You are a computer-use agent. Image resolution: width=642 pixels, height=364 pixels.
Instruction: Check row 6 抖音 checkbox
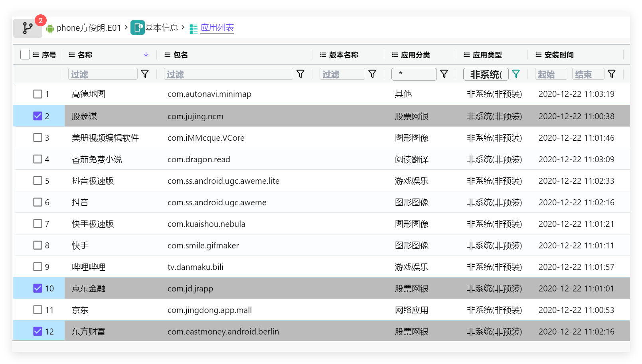coord(38,202)
